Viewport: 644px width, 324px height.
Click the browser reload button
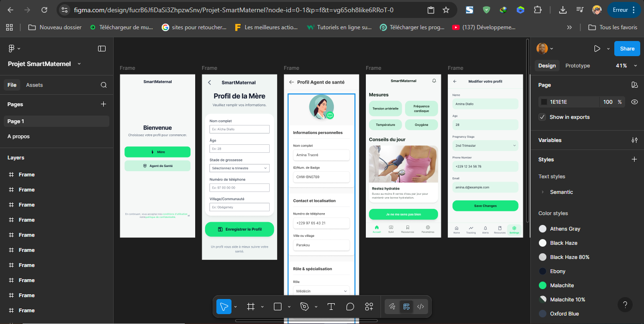(x=44, y=10)
